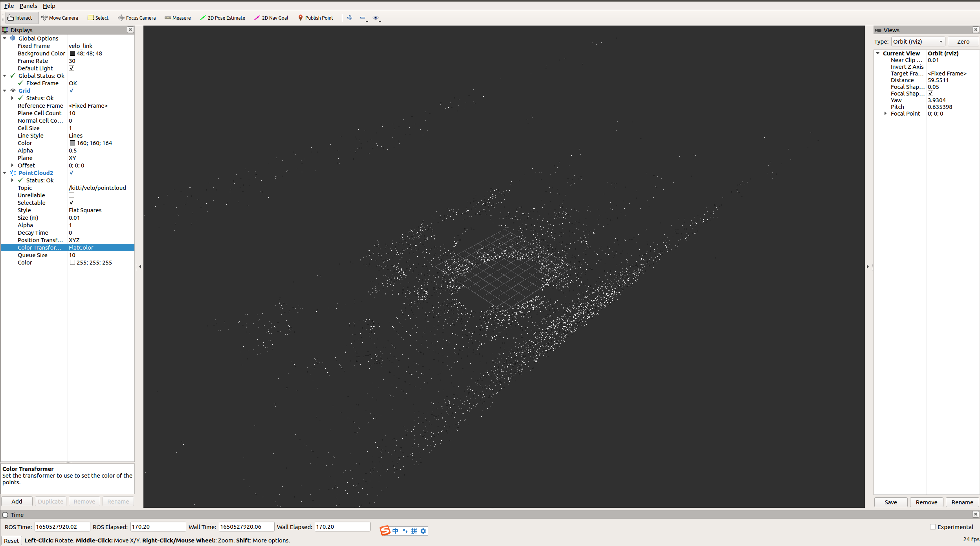Click the blue plus add-tool icon
This screenshot has width=980, height=546.
pyautogui.click(x=349, y=18)
